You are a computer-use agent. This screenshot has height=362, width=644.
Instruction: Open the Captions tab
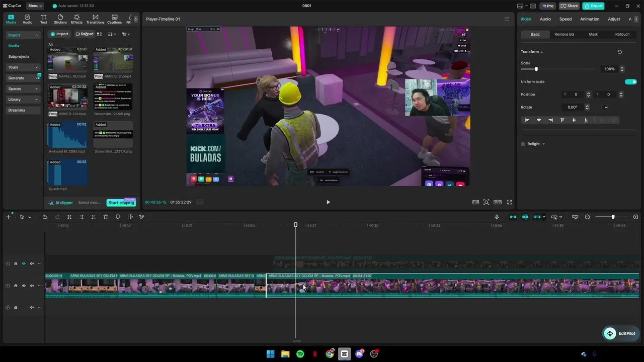(114, 19)
